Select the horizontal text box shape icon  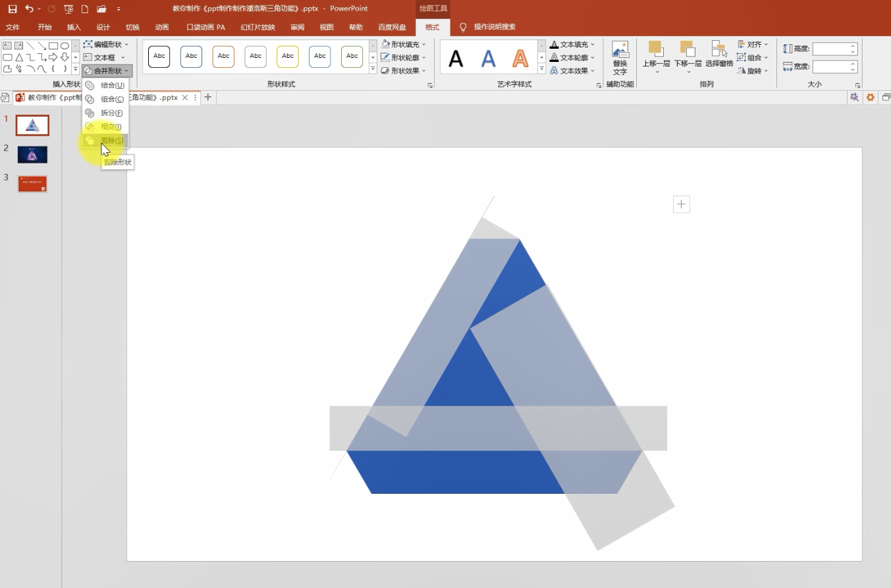click(x=7, y=45)
